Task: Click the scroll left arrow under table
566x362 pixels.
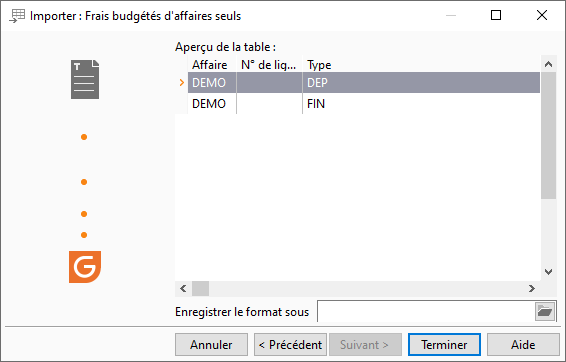Action: [183, 288]
